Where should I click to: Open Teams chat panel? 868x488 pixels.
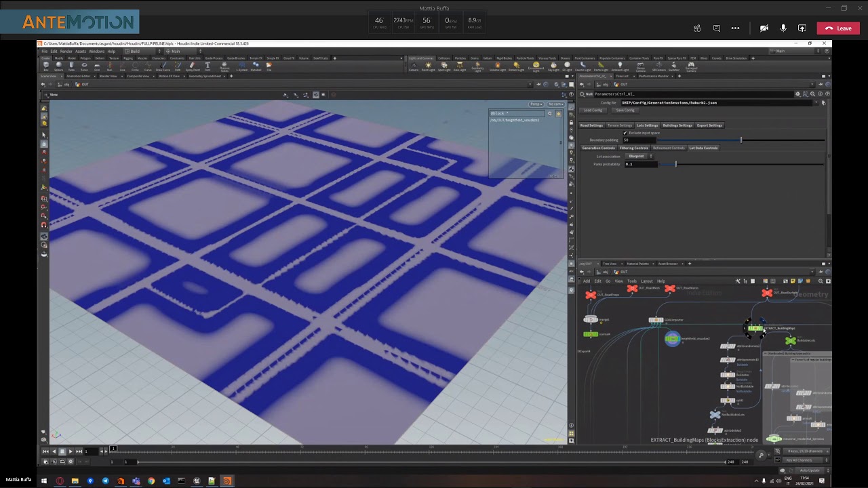716,28
